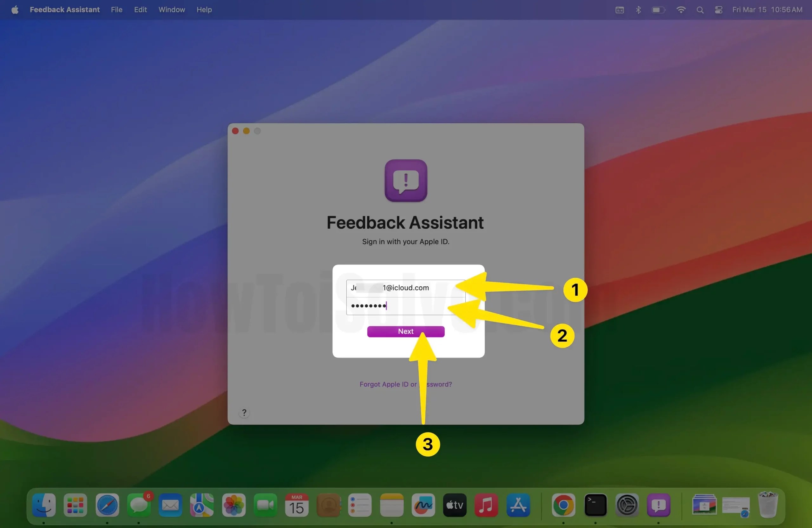Open the Window menu
The width and height of the screenshot is (812, 528).
point(171,10)
